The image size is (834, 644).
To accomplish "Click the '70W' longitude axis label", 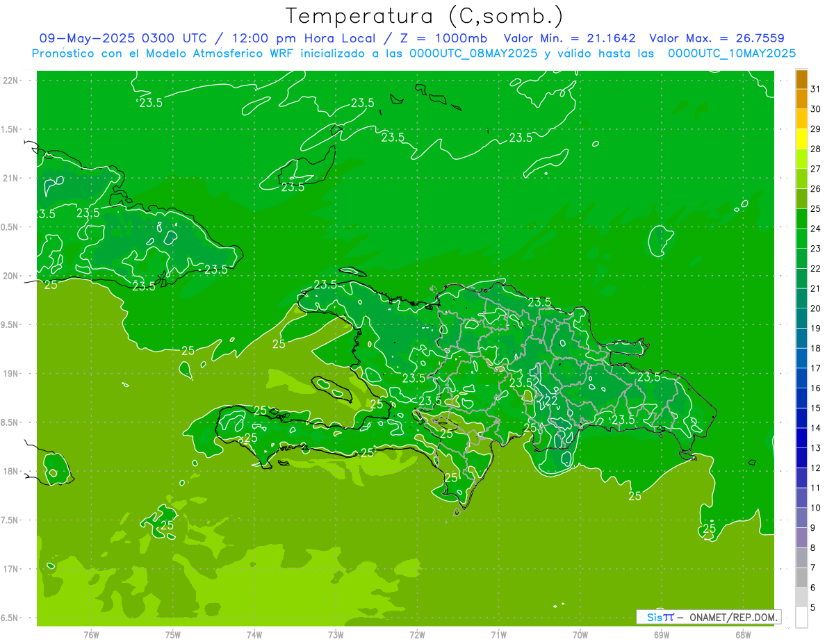I will [x=580, y=635].
